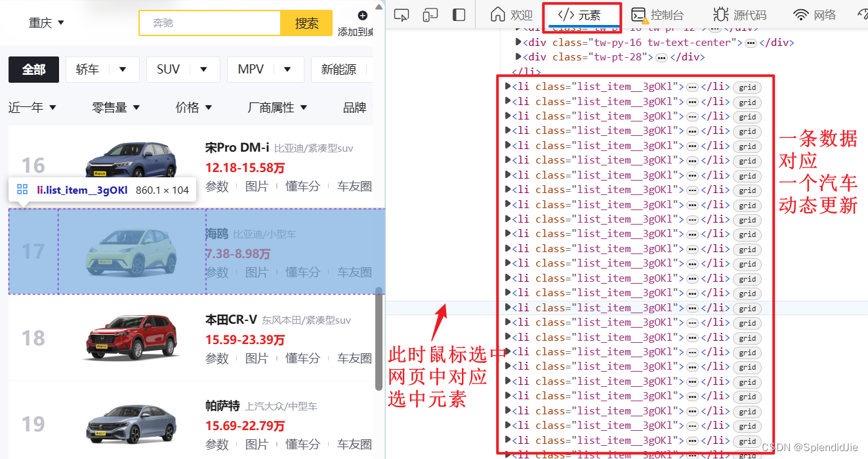The image size is (868, 459).
Task: Open the 重庆 city selector
Action: [47, 22]
